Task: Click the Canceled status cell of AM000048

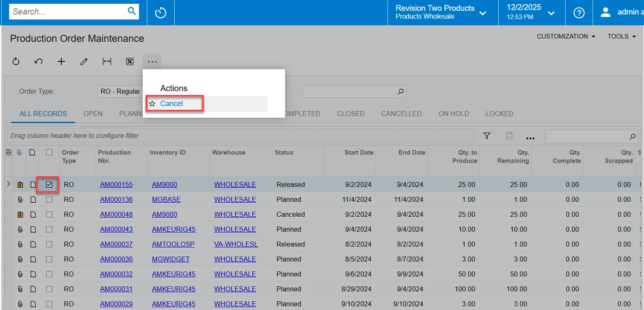Action: 290,215
